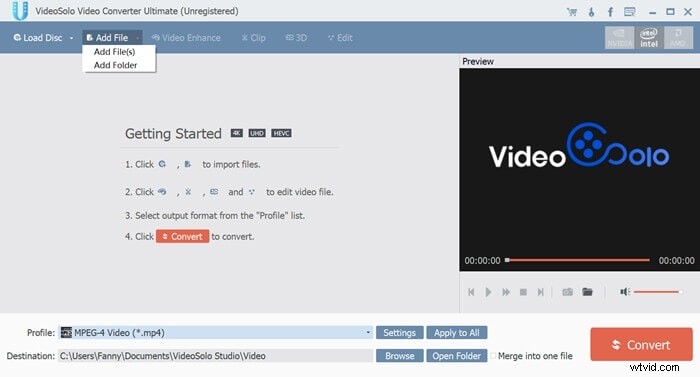Click the preview timeline progress bar
700x377 pixels.
[x=578, y=260]
